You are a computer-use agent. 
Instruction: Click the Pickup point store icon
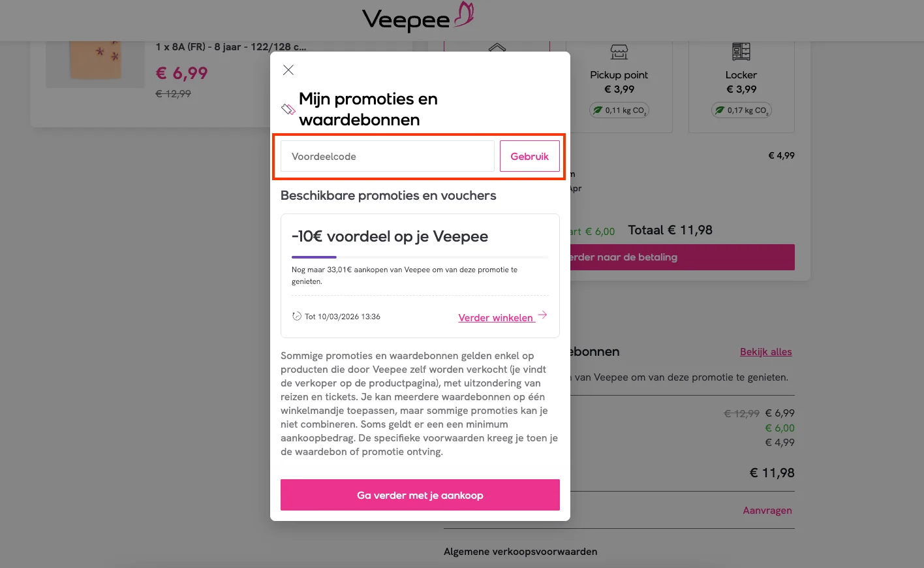point(619,52)
